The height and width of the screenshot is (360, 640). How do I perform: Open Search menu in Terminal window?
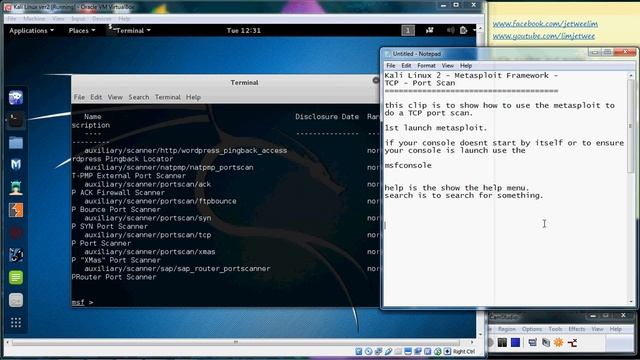(139, 97)
